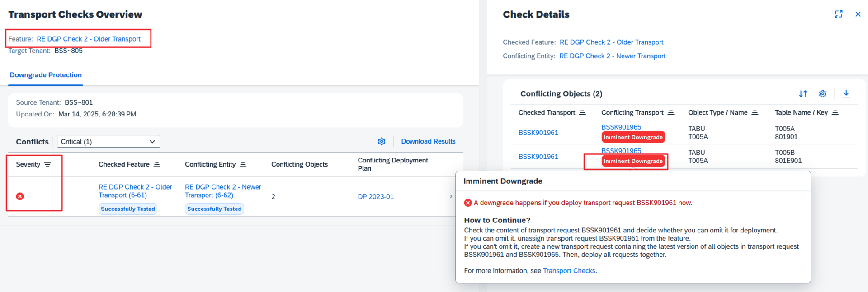Switch to the Downgrade Protection tab
The image size is (868, 292).
(46, 75)
